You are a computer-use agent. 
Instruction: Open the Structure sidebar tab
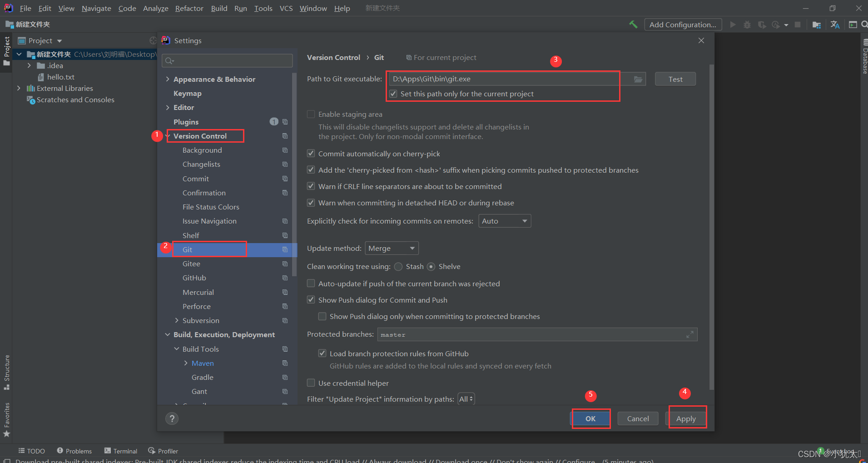click(7, 372)
